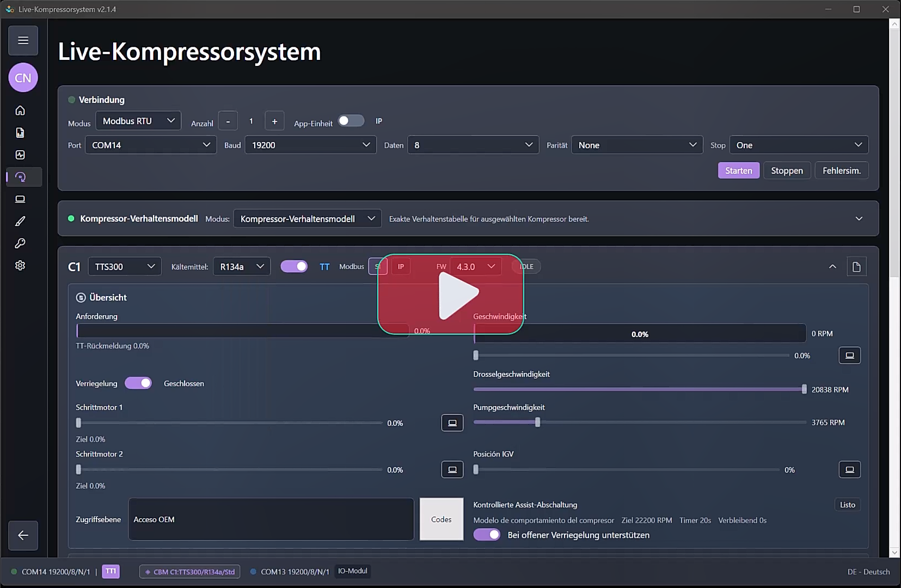Click the Ziel 22200 RPM text

(x=647, y=520)
